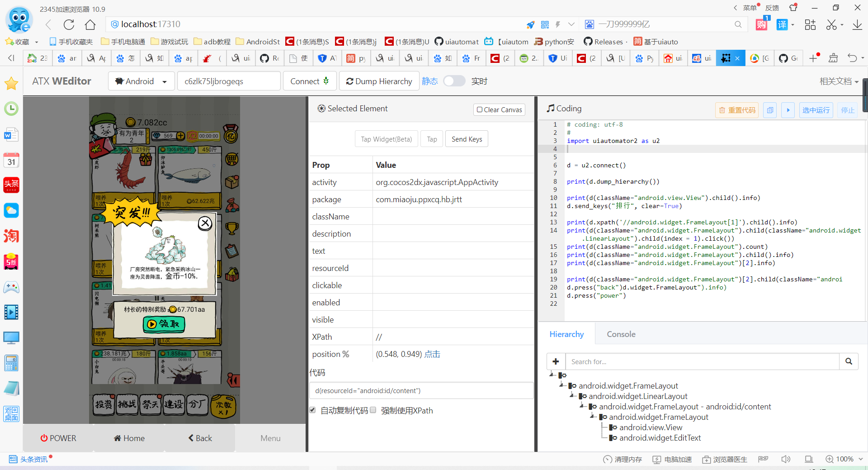This screenshot has width=868, height=470.
Task: Click the hierarchy Search for... field
Action: (702, 361)
